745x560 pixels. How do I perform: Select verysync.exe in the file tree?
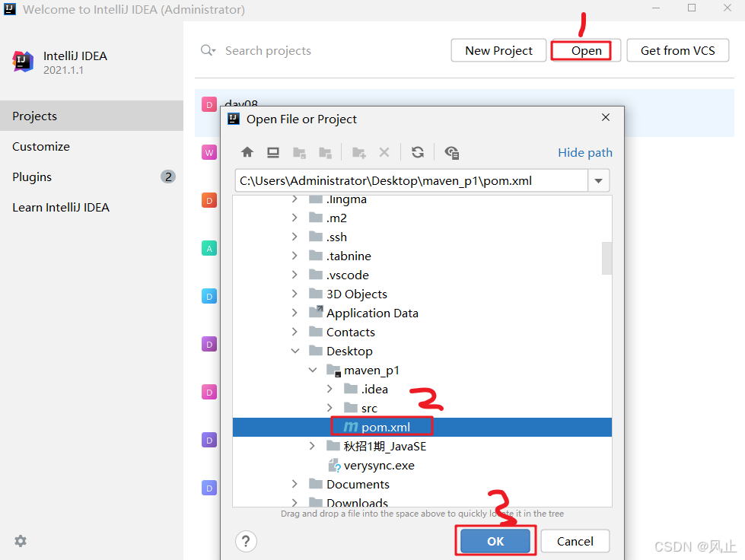click(x=422, y=465)
